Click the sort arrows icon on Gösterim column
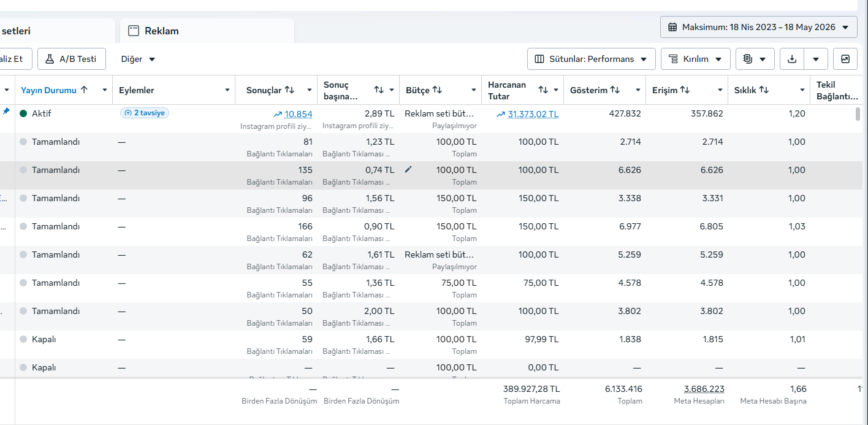 tap(615, 90)
